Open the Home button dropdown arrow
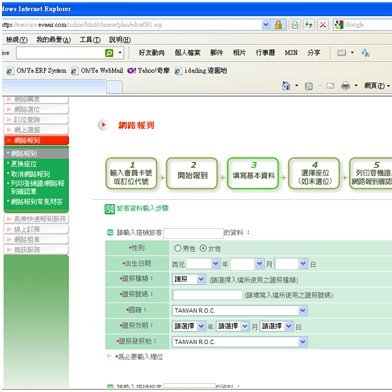This screenshot has width=392, height=392. pyautogui.click(x=297, y=86)
